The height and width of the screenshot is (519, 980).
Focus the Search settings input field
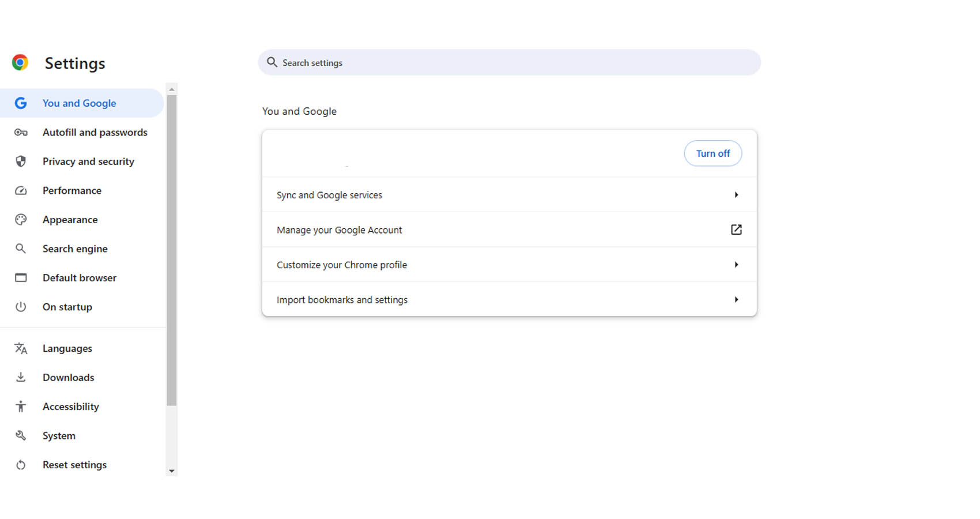(x=509, y=63)
